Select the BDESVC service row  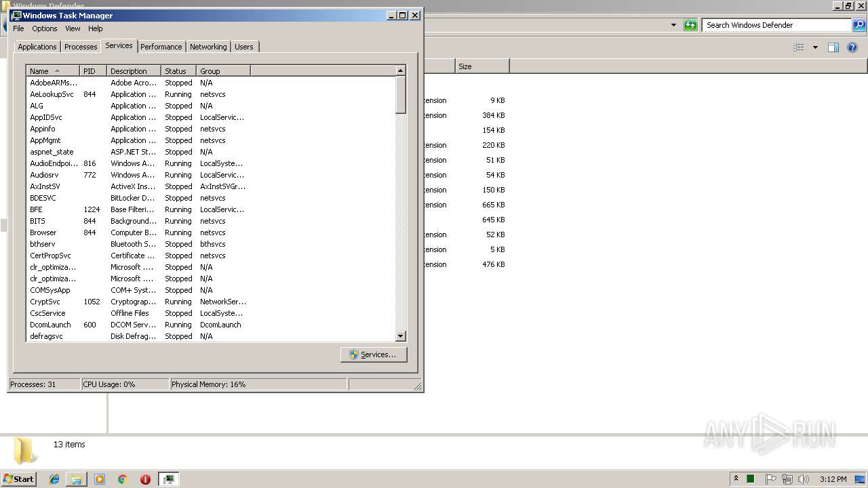click(x=210, y=198)
